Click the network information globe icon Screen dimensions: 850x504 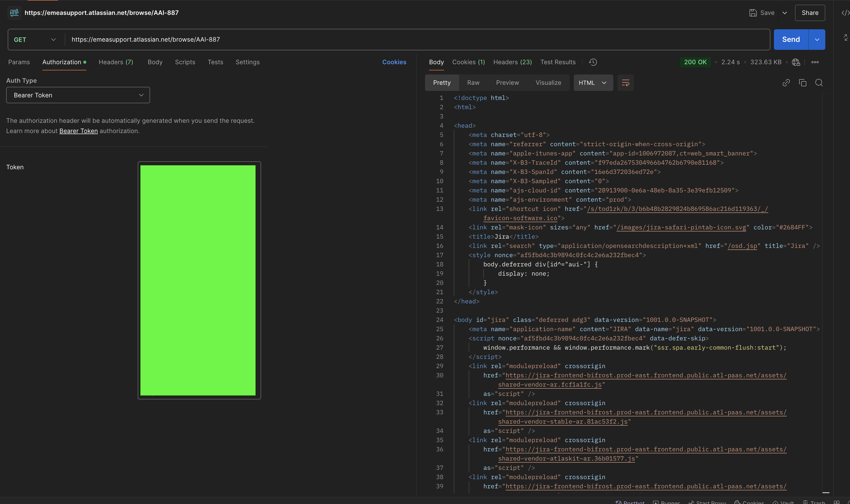[x=796, y=62]
